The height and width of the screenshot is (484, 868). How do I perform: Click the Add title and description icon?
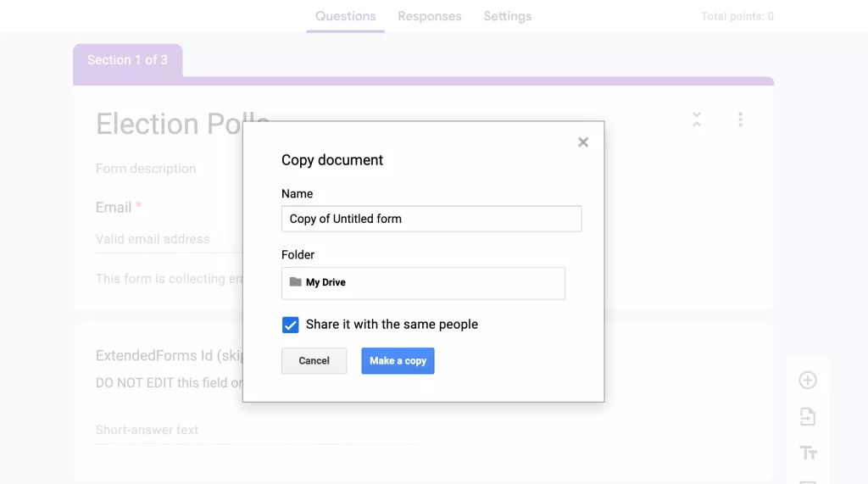pyautogui.click(x=808, y=453)
